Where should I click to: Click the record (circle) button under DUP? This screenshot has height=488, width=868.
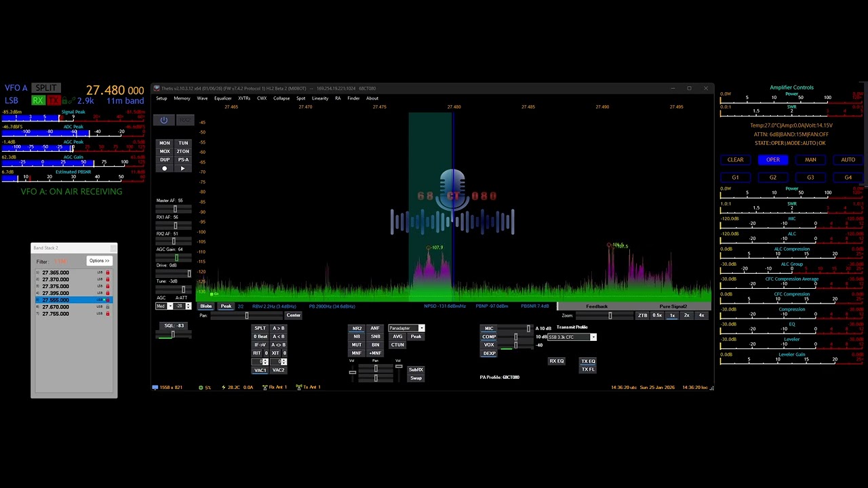point(164,168)
